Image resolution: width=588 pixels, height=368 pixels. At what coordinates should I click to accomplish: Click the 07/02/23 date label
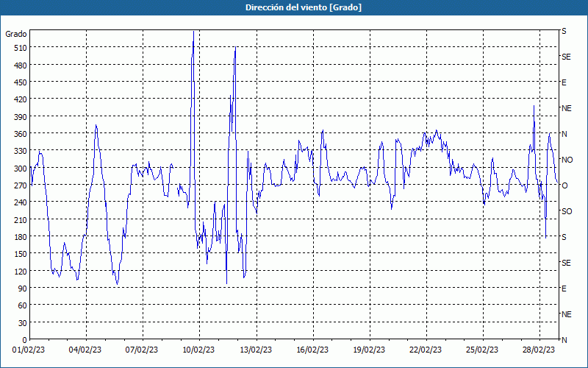pyautogui.click(x=142, y=350)
